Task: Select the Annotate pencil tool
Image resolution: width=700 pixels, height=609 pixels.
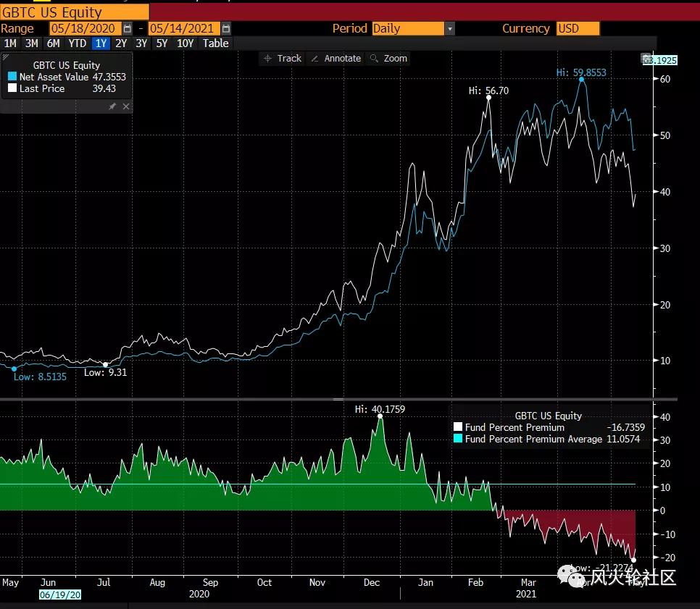Action: tap(336, 58)
